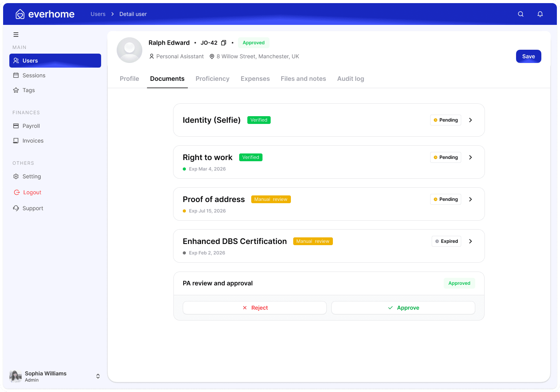Collapse sidebar with hamburger menu icon

pos(16,35)
